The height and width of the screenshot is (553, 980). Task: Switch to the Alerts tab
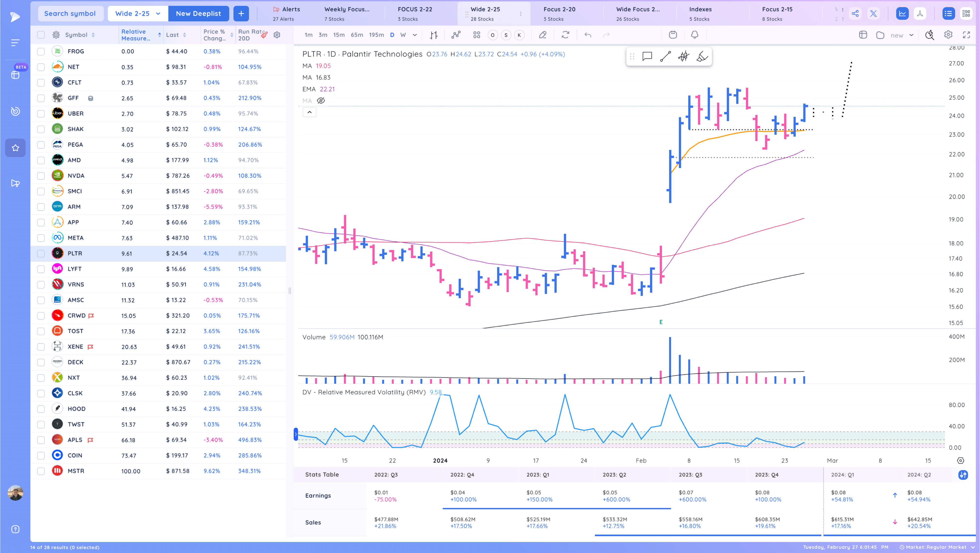(286, 14)
